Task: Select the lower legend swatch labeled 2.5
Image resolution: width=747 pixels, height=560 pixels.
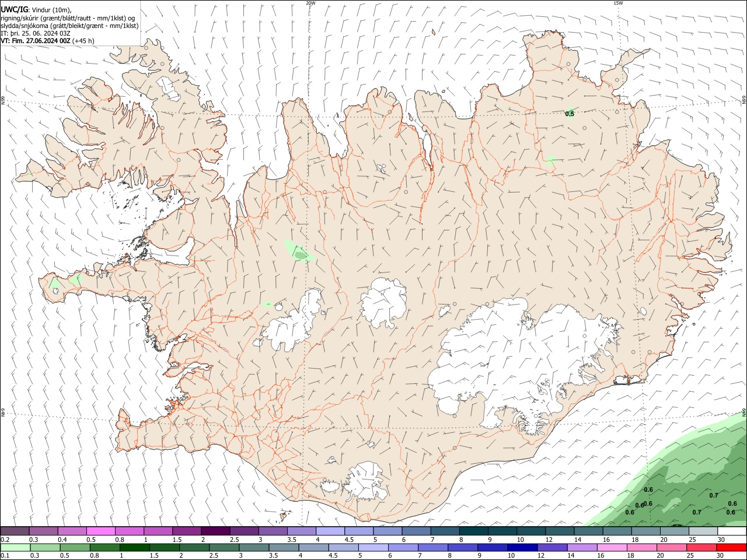Action: (224, 547)
